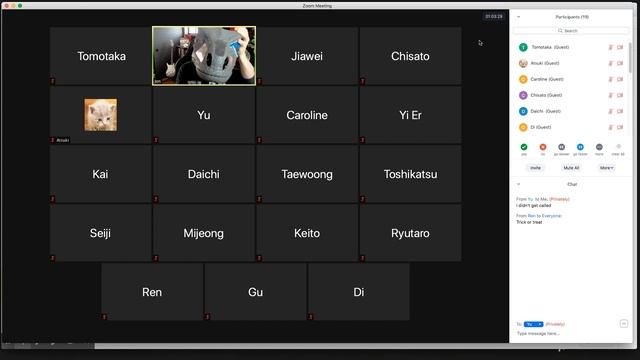Click Caroline's orange avatar in participants list
The width and height of the screenshot is (640, 360).
pyautogui.click(x=523, y=79)
